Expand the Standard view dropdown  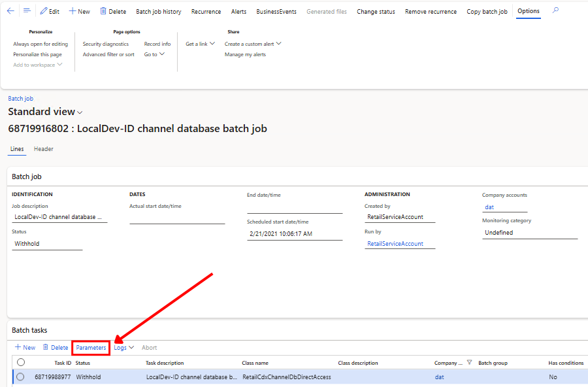click(x=45, y=112)
